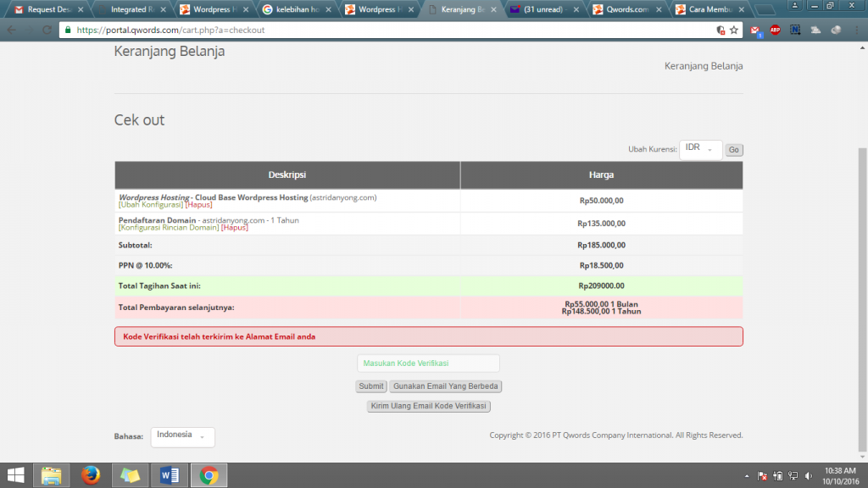The height and width of the screenshot is (488, 868).
Task: Click the volume speaker tray icon
Action: click(x=808, y=475)
